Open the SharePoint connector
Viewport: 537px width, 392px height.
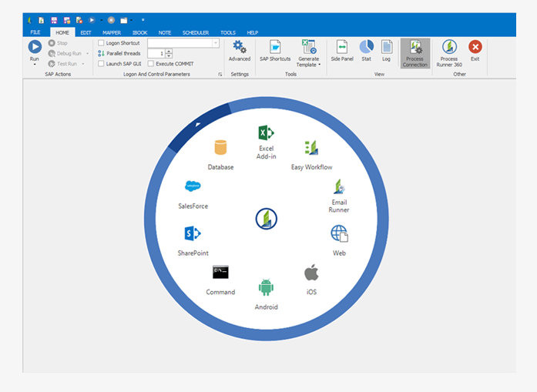(x=193, y=241)
